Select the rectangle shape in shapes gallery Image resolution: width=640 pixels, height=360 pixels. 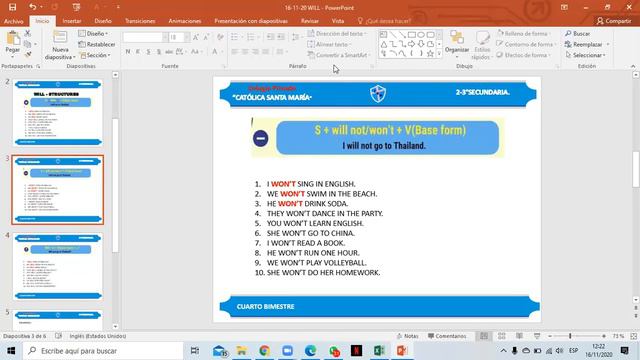pos(412,35)
